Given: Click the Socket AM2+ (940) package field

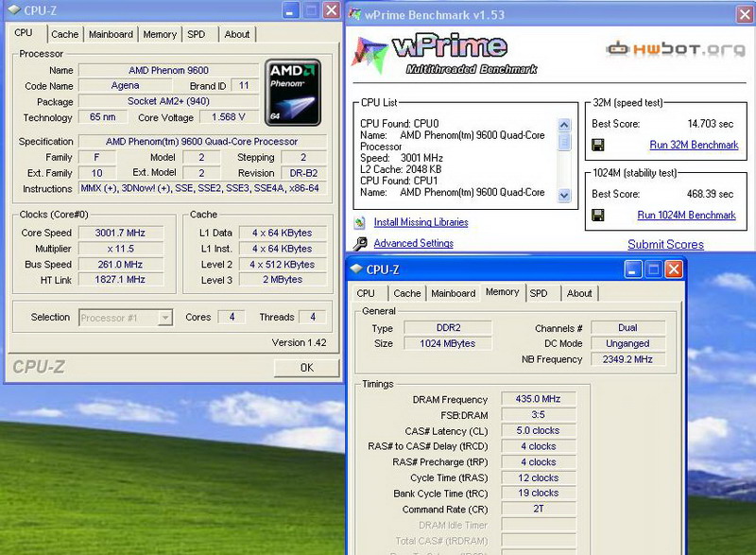Looking at the screenshot, I should (x=169, y=101).
